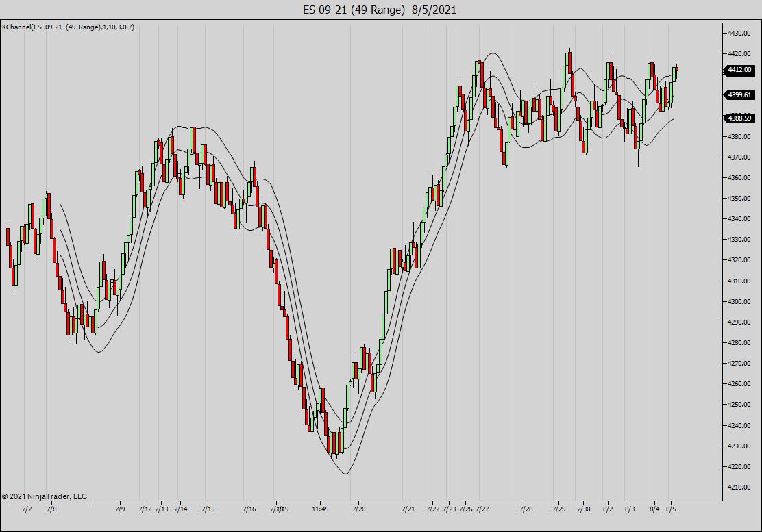Click the 7/21 date label

[x=408, y=509]
